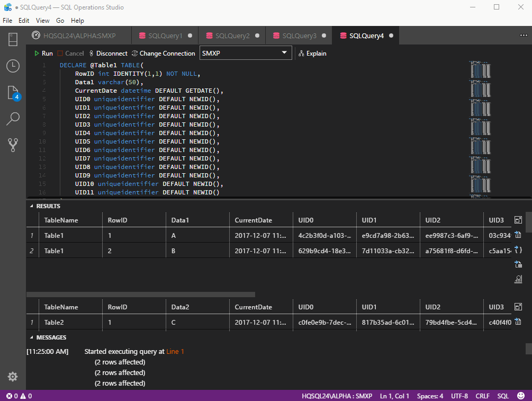Open the File menu
This screenshot has height=401, width=532.
point(7,20)
